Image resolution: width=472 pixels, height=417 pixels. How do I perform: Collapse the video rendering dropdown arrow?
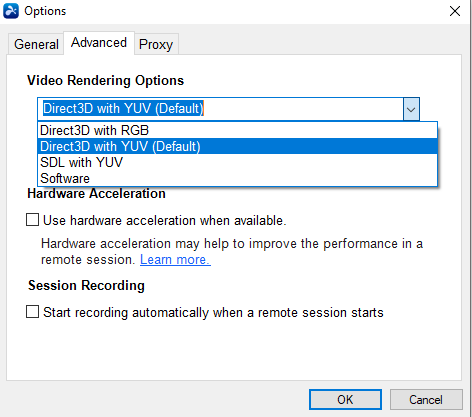411,109
